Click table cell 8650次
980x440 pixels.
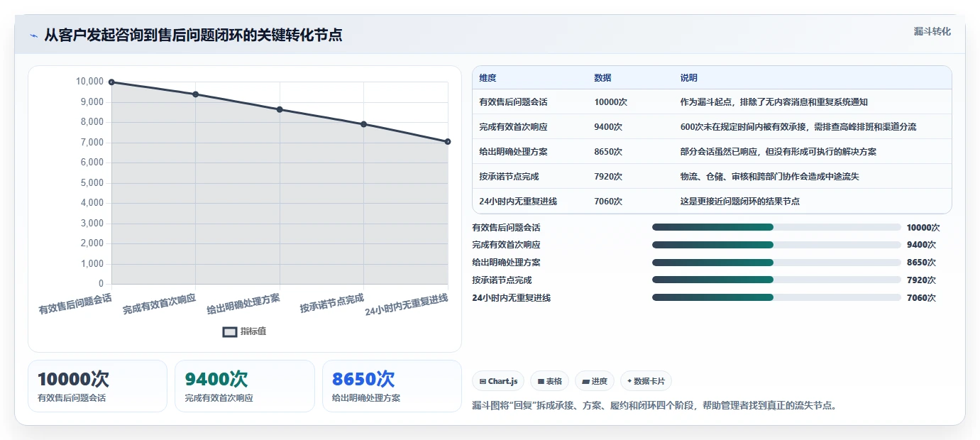608,152
